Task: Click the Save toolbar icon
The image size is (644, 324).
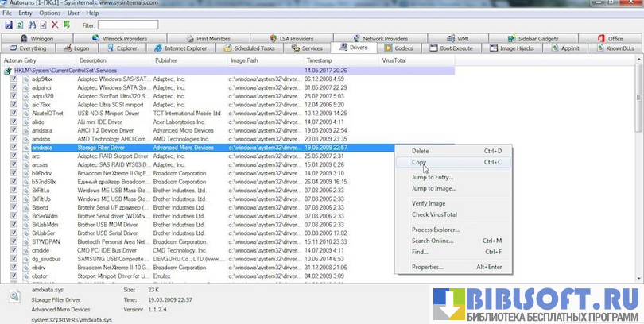Action: coord(7,25)
